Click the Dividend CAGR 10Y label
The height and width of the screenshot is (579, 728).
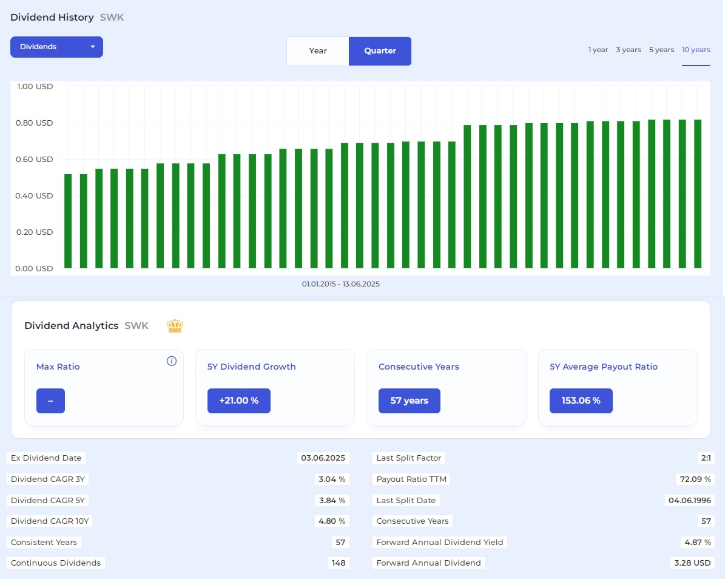point(51,521)
